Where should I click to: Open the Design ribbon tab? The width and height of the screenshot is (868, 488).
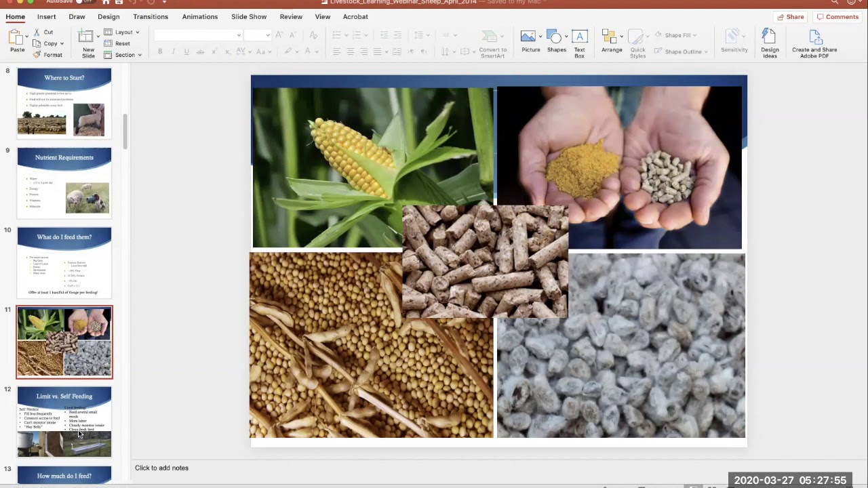click(x=108, y=17)
